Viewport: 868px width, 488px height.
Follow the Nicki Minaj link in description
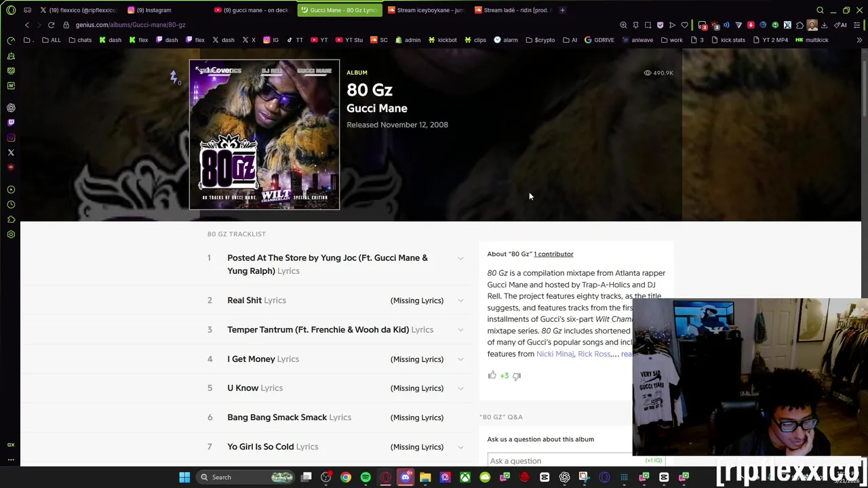coord(555,354)
